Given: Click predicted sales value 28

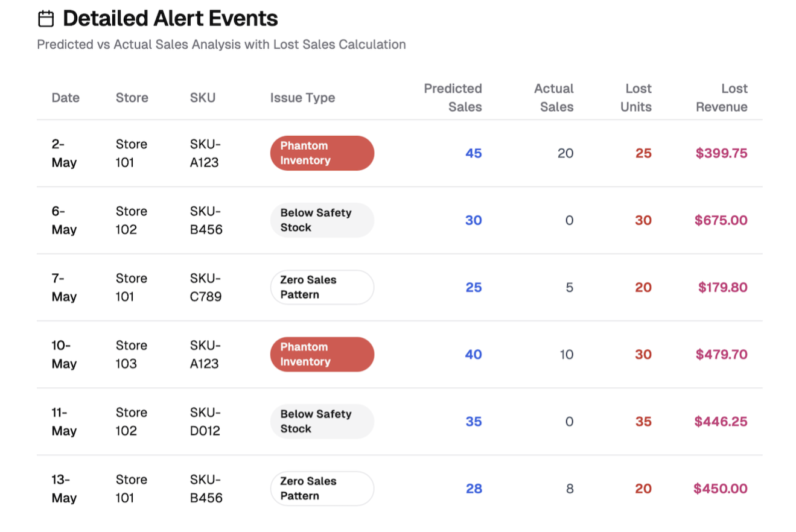Looking at the screenshot, I should [x=474, y=489].
